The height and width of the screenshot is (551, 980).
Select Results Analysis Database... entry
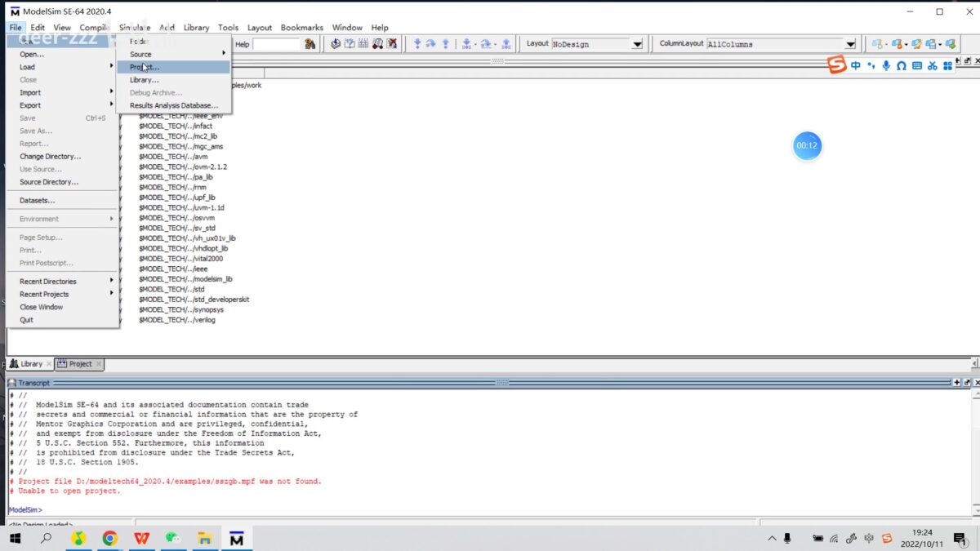click(174, 105)
